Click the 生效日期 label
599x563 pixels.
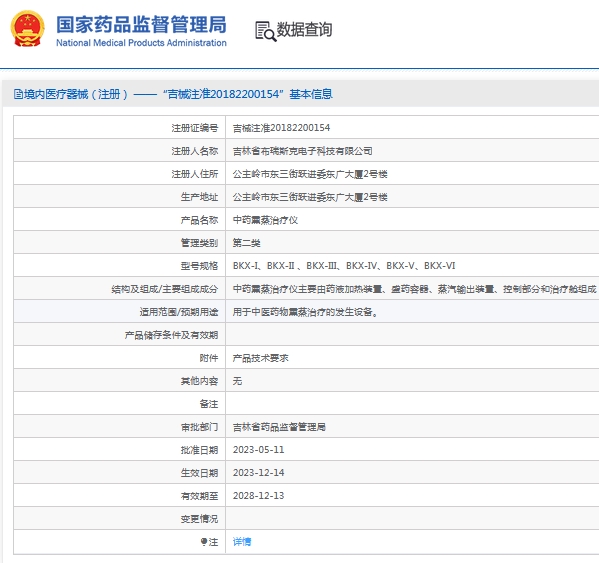tap(199, 473)
